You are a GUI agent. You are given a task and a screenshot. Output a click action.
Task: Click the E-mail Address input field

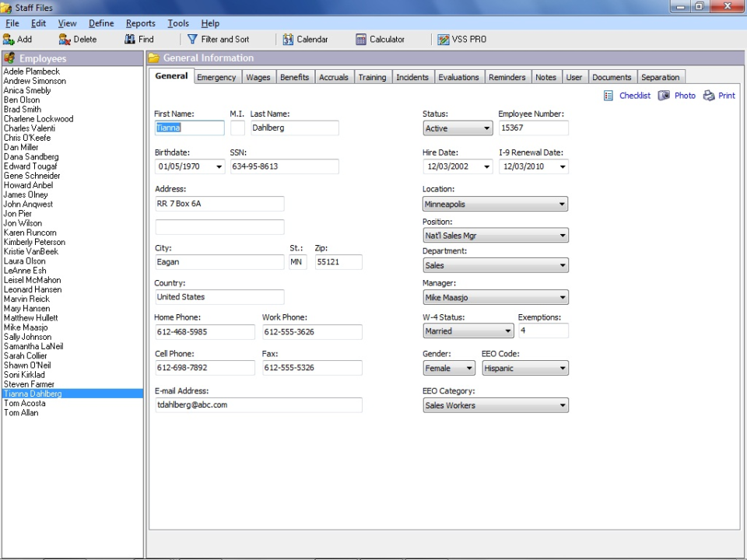pos(258,405)
